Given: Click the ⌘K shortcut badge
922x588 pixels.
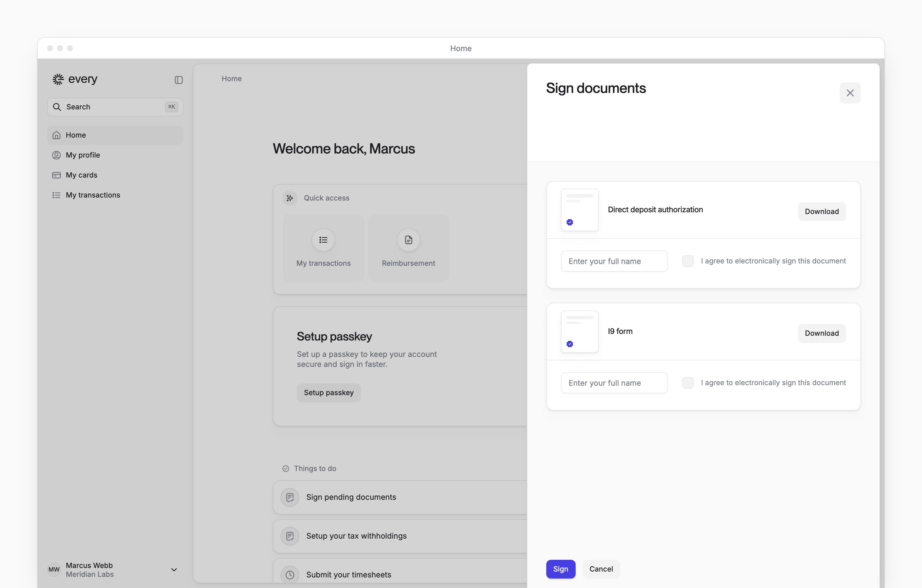Looking at the screenshot, I should [171, 107].
